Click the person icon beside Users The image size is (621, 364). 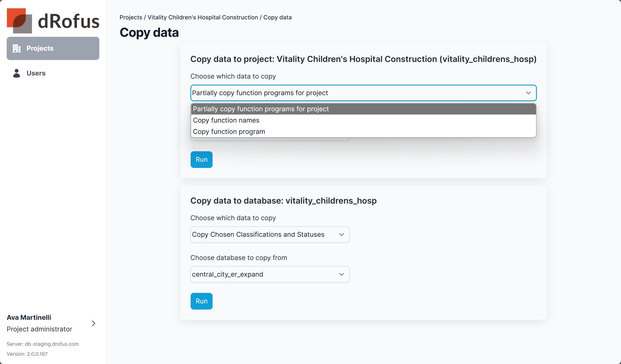pos(17,73)
